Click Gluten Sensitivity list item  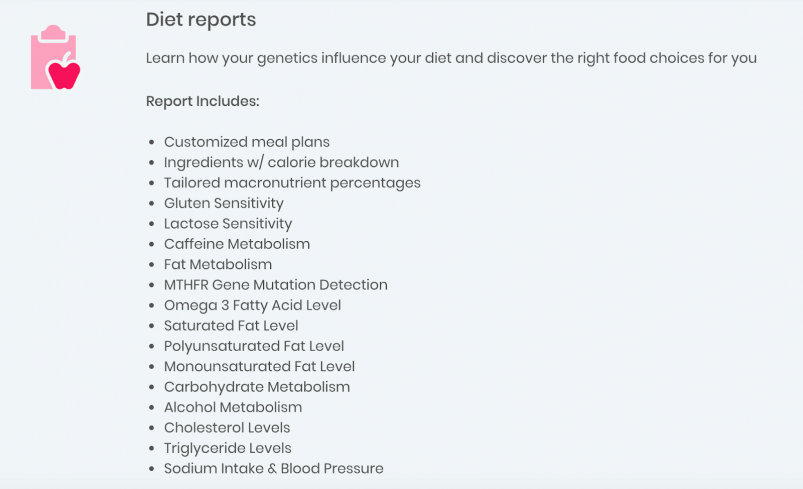tap(224, 203)
